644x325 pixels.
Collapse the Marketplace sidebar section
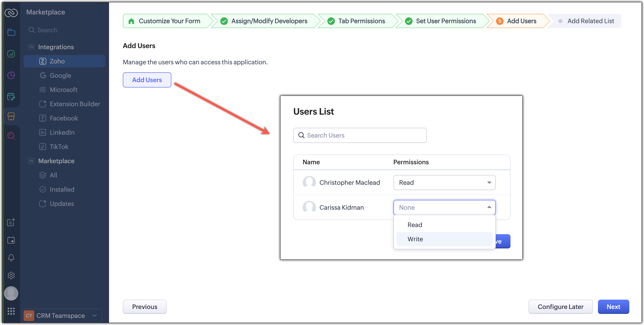pyautogui.click(x=31, y=161)
